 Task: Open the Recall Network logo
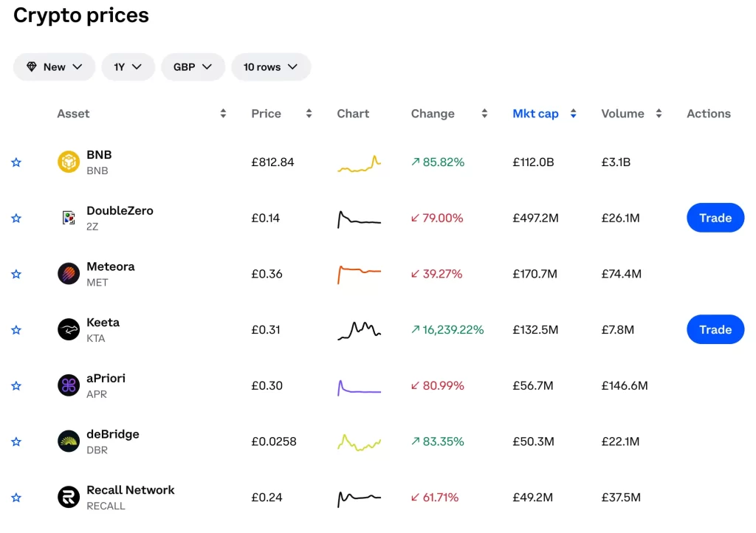[69, 498]
